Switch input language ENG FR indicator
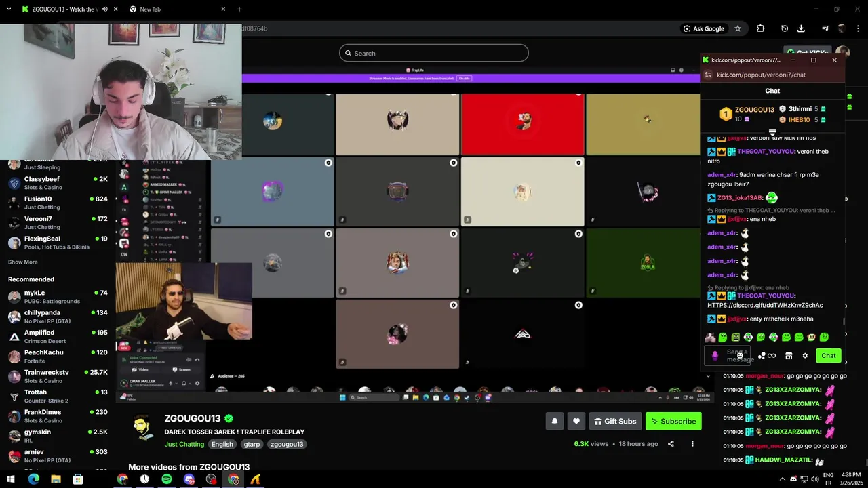The height and width of the screenshot is (488, 868). (x=828, y=479)
